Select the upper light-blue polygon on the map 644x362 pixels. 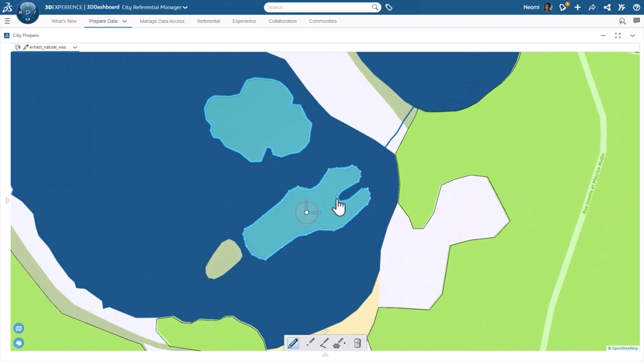[259, 119]
